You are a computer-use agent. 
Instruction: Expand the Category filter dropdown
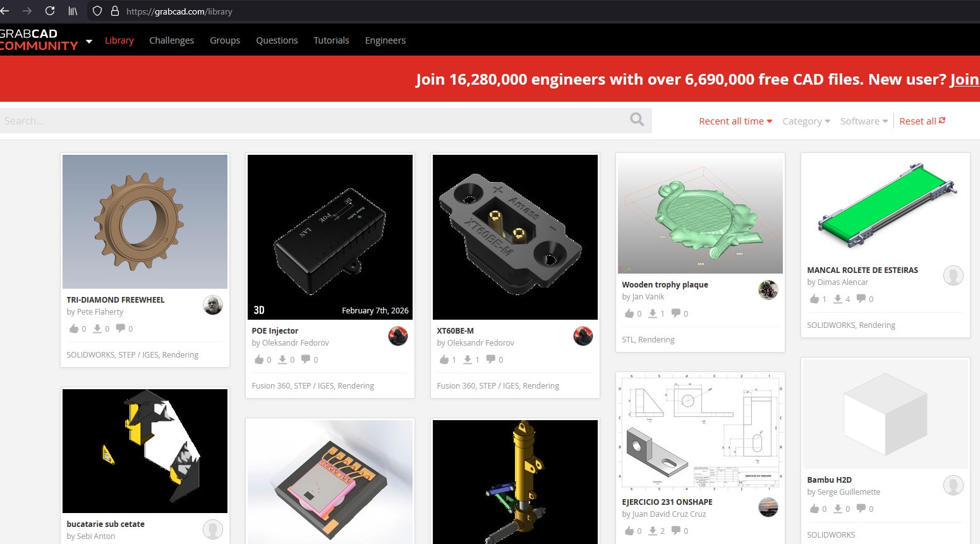(x=806, y=121)
